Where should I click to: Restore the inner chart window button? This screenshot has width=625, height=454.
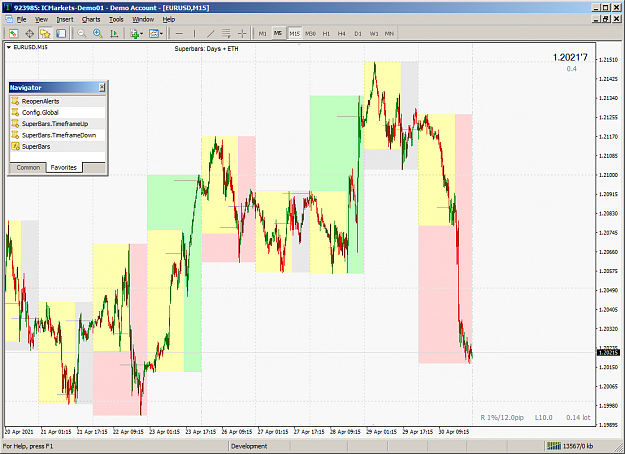[x=606, y=19]
